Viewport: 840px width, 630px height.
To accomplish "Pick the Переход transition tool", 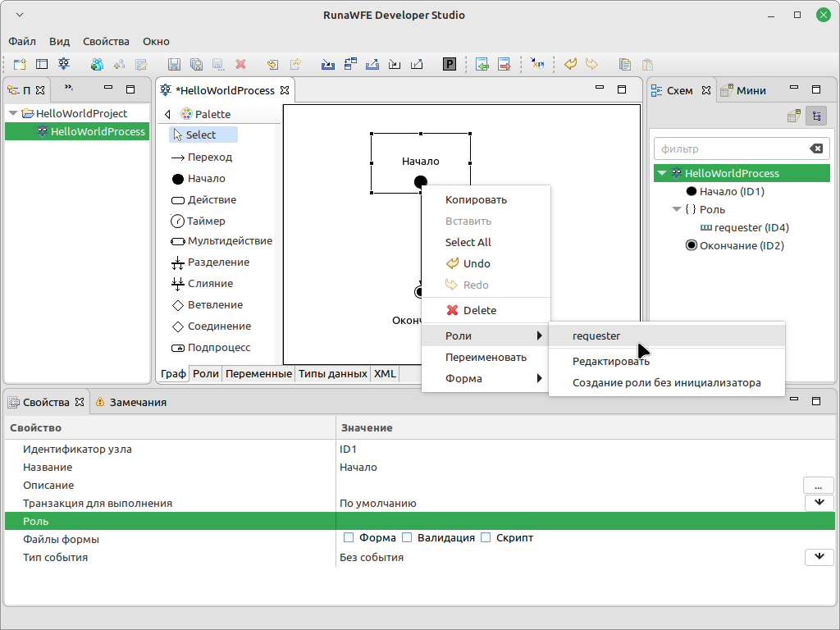I will tap(202, 157).
